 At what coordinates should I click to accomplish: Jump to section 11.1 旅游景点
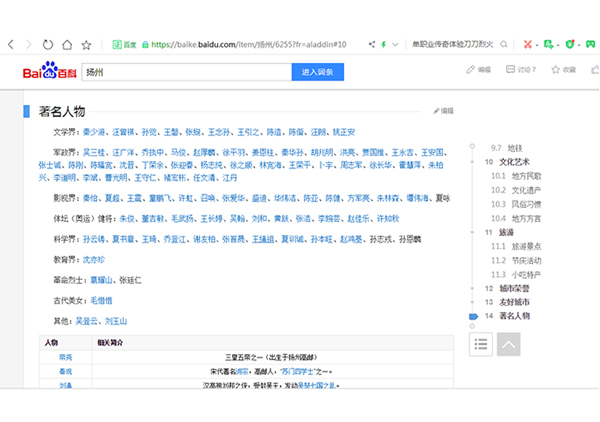pyautogui.click(x=528, y=244)
